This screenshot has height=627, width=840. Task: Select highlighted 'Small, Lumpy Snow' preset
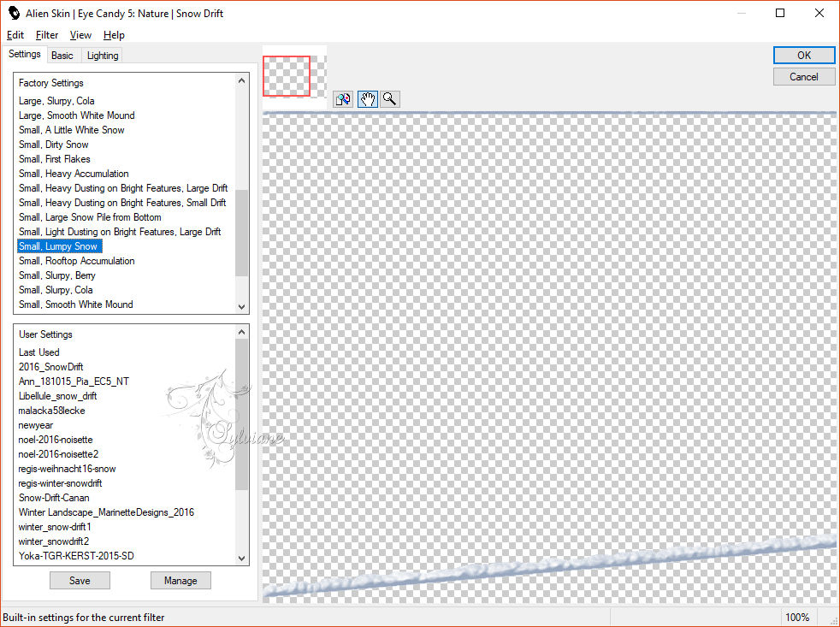point(59,246)
